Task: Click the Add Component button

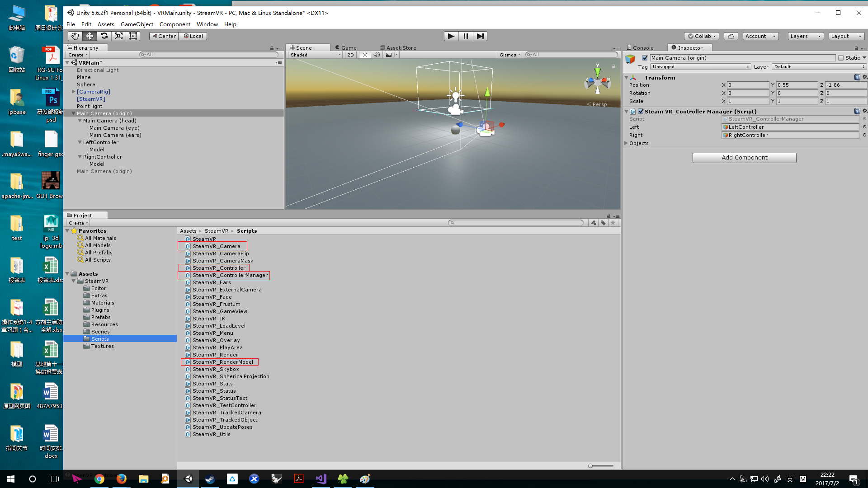Action: tap(744, 158)
